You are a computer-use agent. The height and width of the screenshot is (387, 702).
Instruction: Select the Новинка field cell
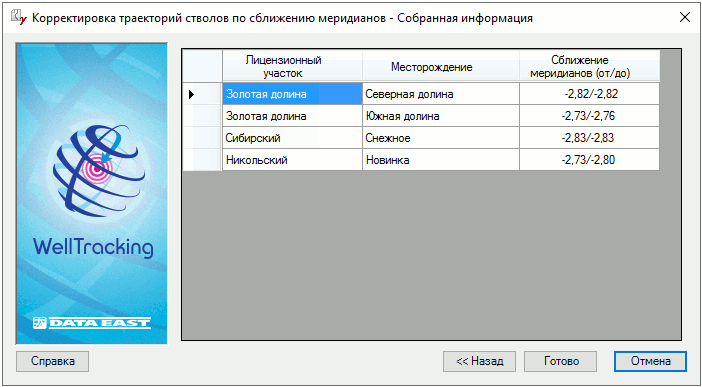point(441,160)
